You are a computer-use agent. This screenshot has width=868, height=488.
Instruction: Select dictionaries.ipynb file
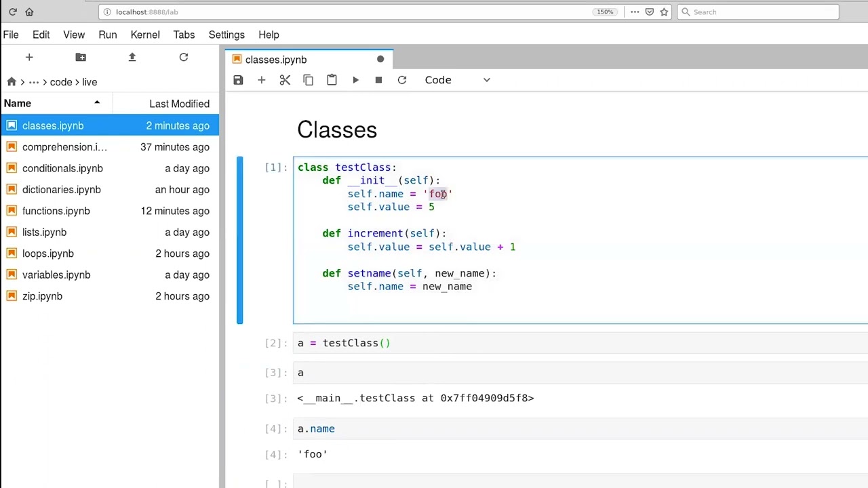(x=109, y=190)
